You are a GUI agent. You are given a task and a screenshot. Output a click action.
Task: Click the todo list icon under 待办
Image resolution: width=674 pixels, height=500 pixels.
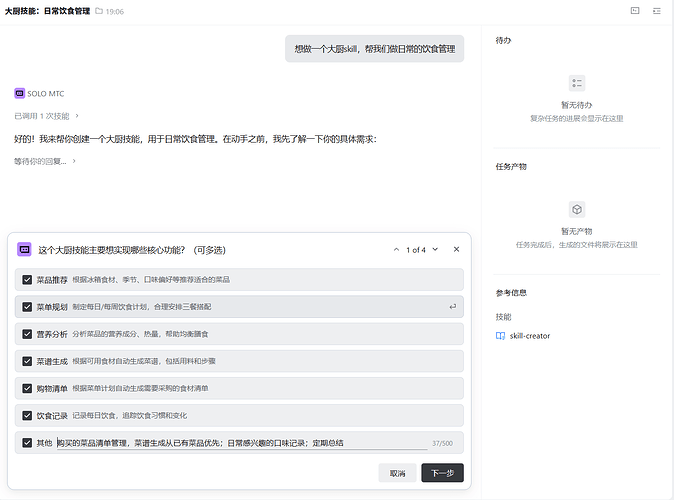click(577, 83)
